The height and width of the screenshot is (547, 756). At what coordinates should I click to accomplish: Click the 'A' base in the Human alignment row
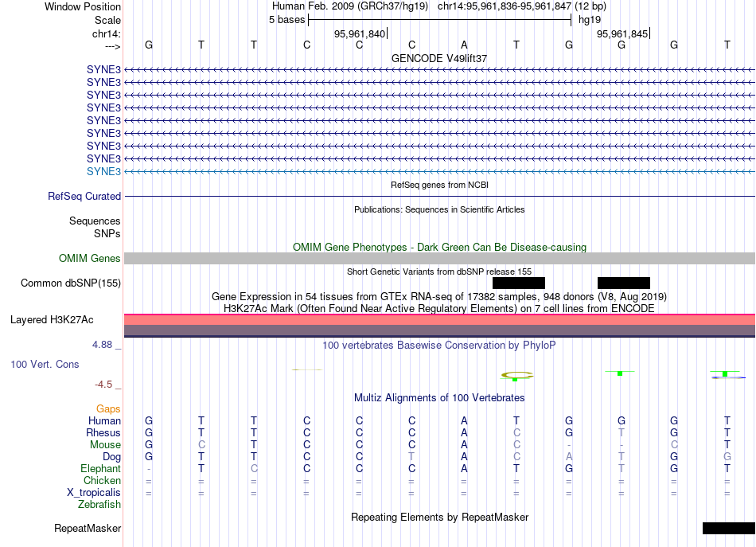[x=464, y=420]
